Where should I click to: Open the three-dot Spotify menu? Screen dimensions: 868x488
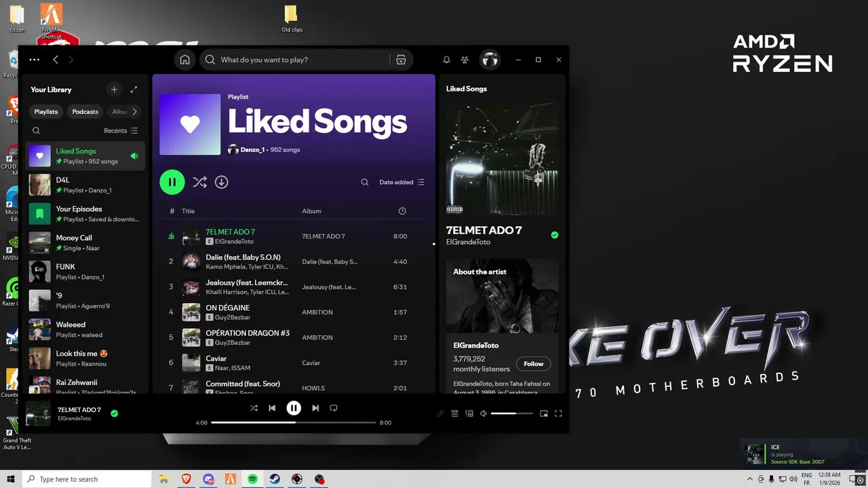click(35, 60)
